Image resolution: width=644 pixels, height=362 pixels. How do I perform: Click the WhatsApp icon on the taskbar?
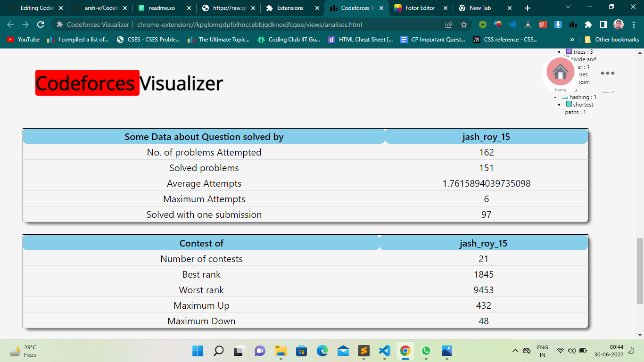point(426,351)
